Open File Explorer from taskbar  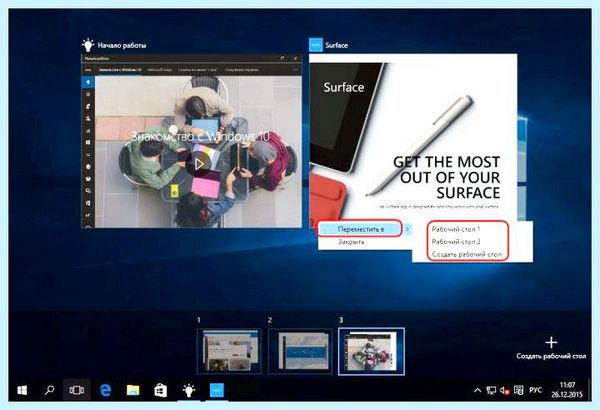click(133, 390)
